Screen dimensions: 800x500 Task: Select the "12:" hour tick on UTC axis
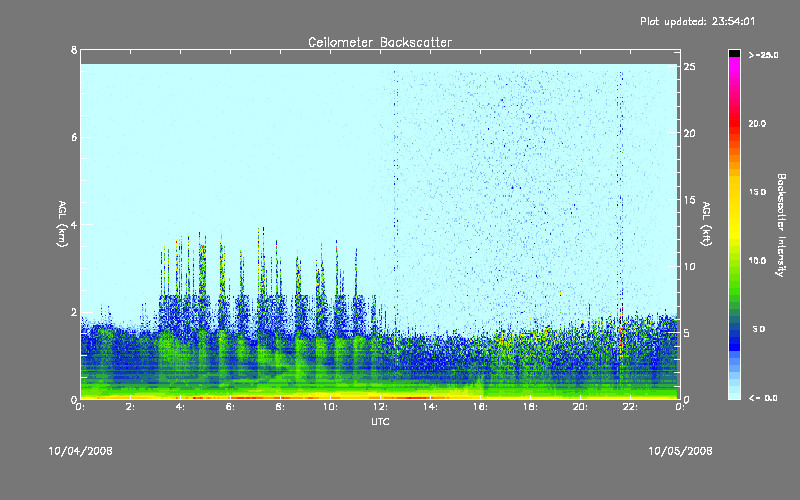click(x=380, y=407)
